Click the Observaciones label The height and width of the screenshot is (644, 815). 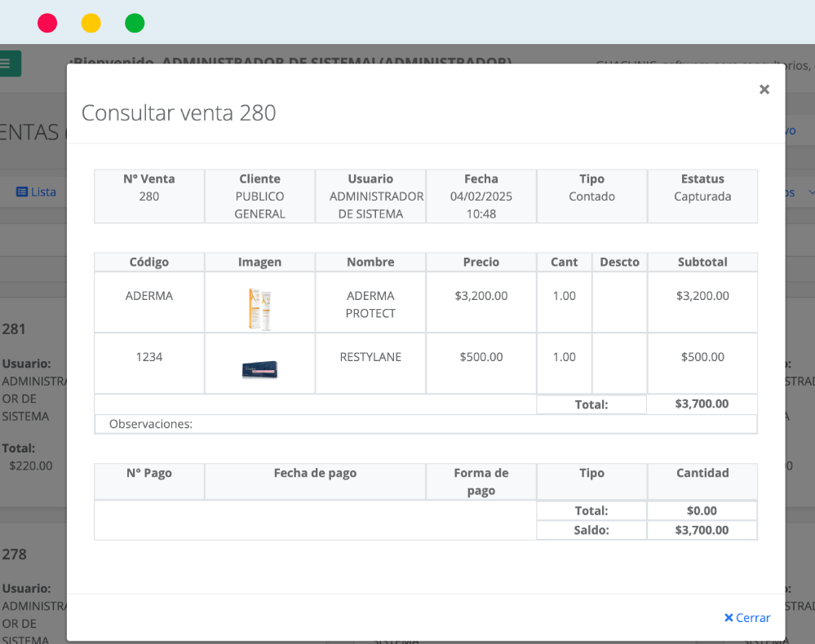click(x=151, y=424)
